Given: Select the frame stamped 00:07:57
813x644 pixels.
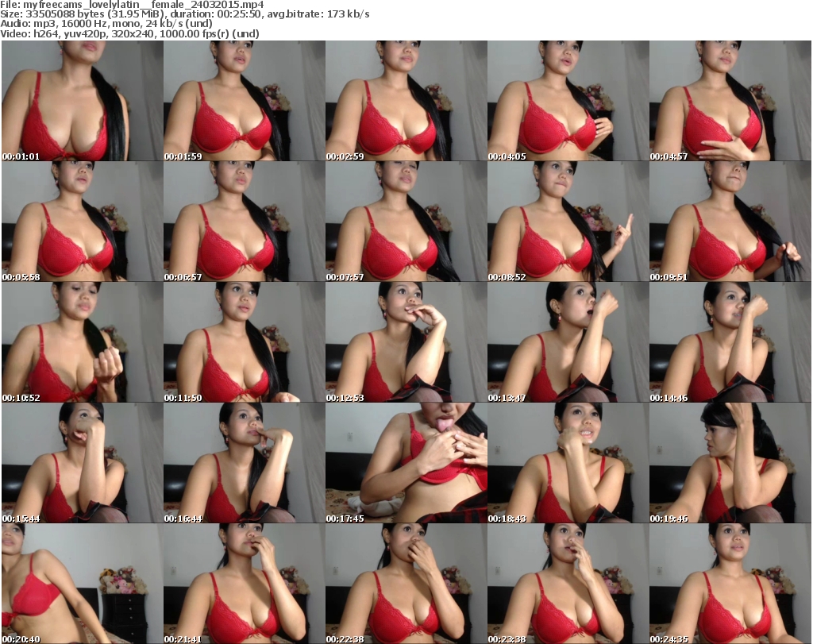Looking at the screenshot, I should tap(406, 222).
